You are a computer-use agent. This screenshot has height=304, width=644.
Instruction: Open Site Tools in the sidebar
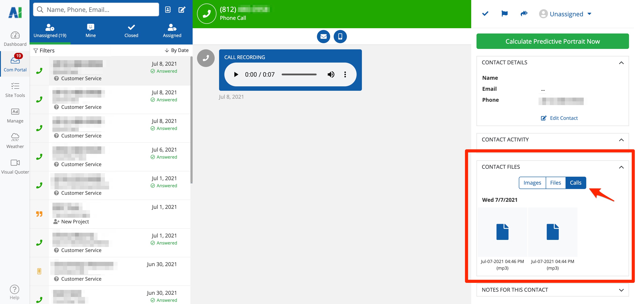(x=15, y=90)
